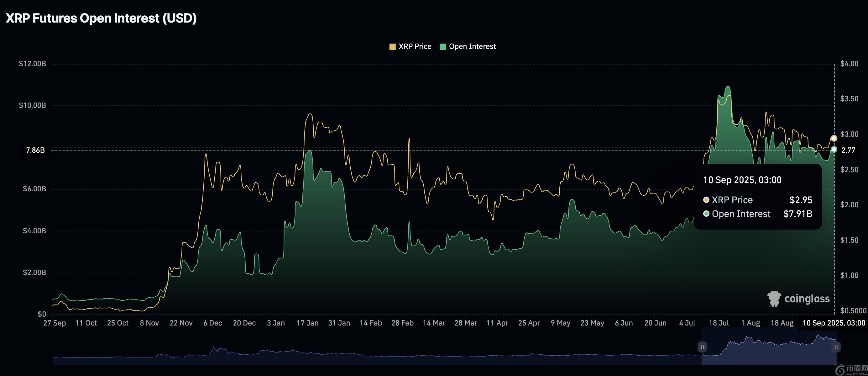868x376 pixels.
Task: Click the December spike in the mini overview chart
Action: 213,349
